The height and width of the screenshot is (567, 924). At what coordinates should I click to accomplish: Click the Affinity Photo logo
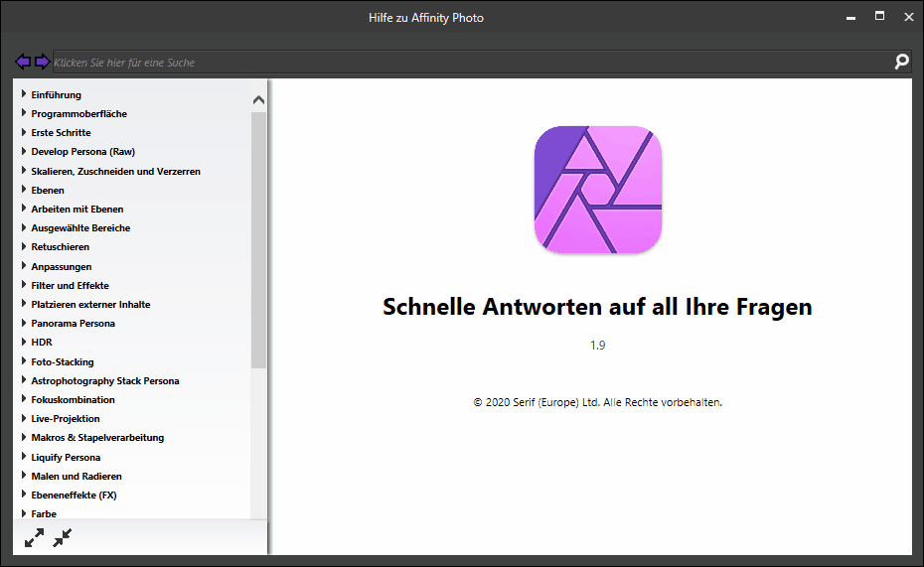click(597, 190)
